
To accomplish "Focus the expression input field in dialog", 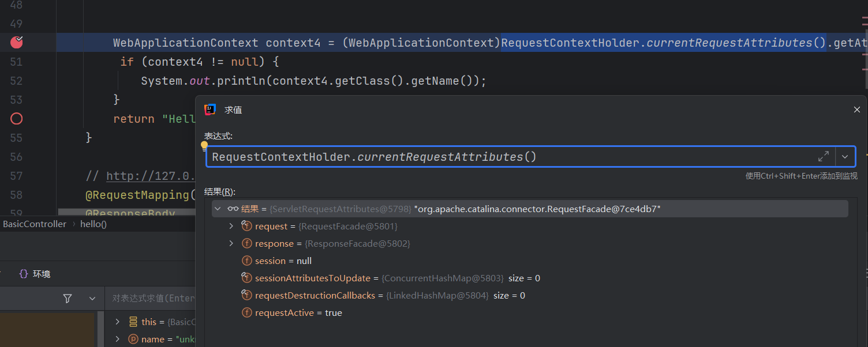I will coord(508,157).
